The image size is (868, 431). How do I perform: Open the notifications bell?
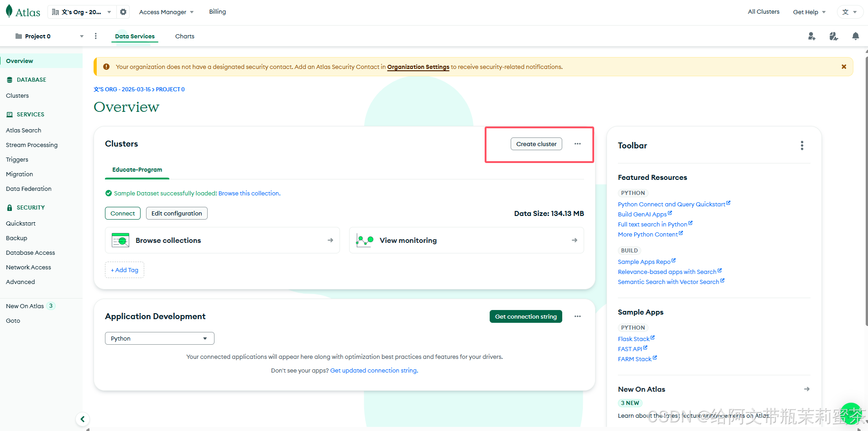click(855, 36)
